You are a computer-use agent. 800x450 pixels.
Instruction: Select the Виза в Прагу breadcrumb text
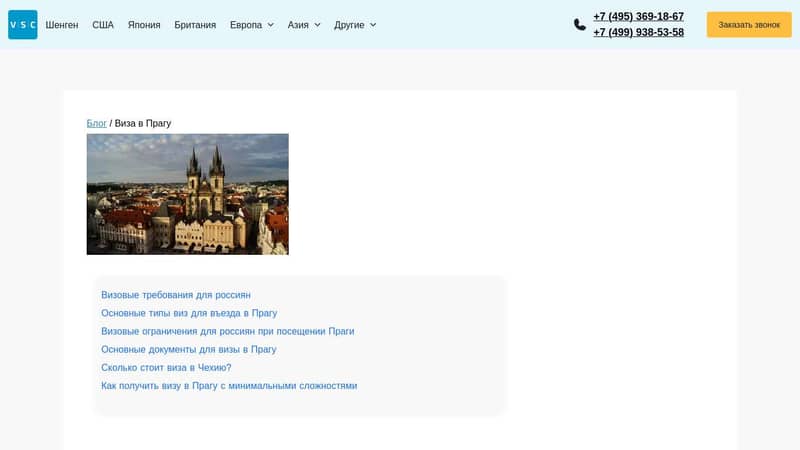tap(143, 123)
